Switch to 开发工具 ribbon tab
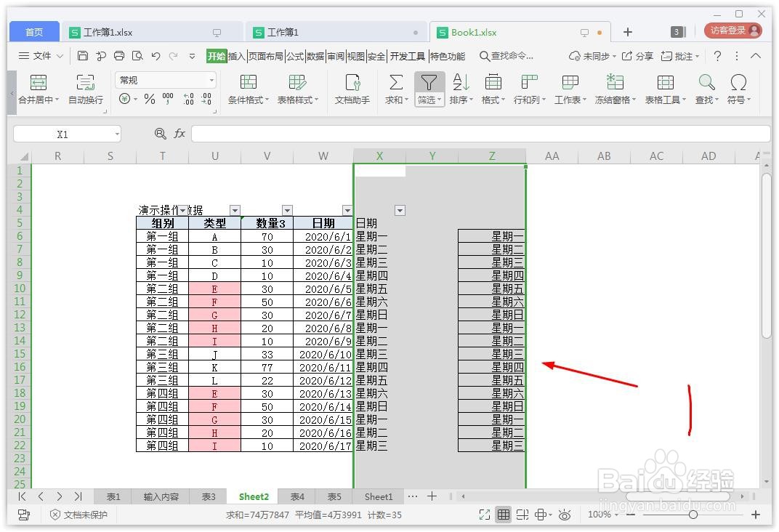Image resolution: width=779 pixels, height=532 pixels. (x=408, y=56)
